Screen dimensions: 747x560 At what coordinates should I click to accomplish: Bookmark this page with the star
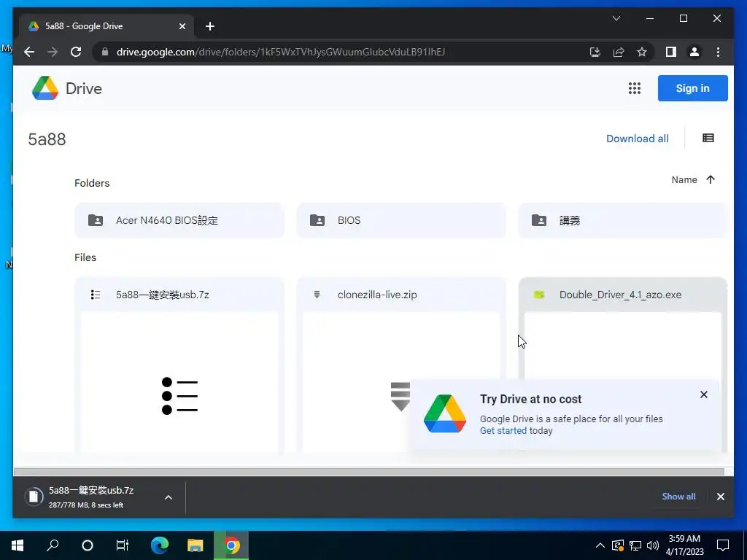pyautogui.click(x=642, y=52)
